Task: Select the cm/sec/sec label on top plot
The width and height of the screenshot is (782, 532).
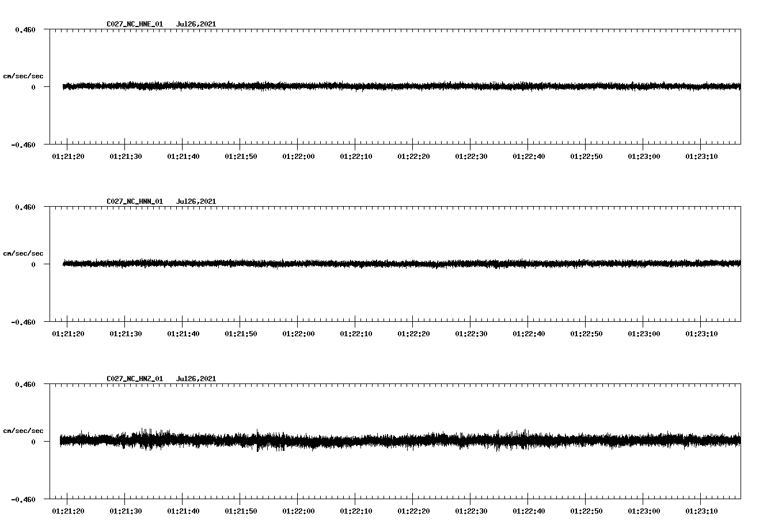Action: click(x=24, y=75)
